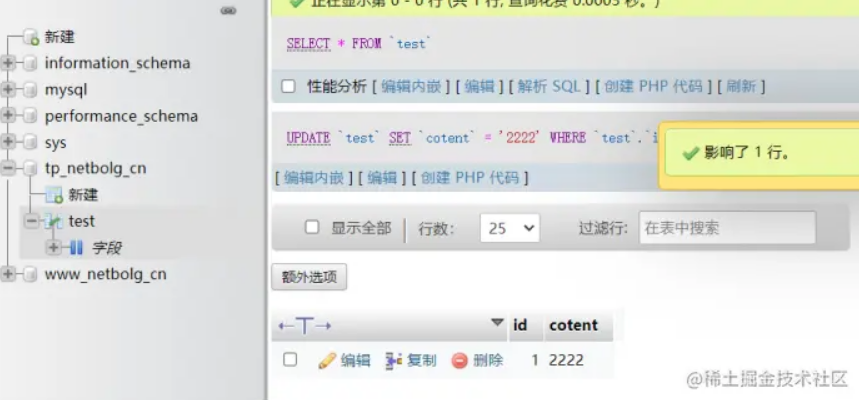Screen dimensions: 859x400
Task: Open the 行数 row count dropdown
Action: (x=509, y=228)
